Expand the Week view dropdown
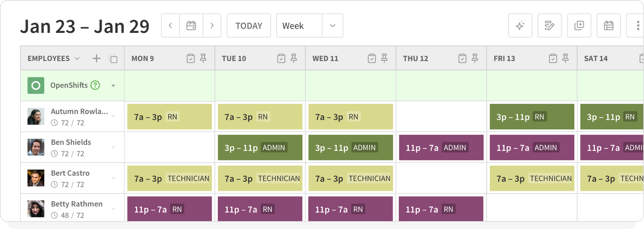The image size is (644, 229). [332, 25]
